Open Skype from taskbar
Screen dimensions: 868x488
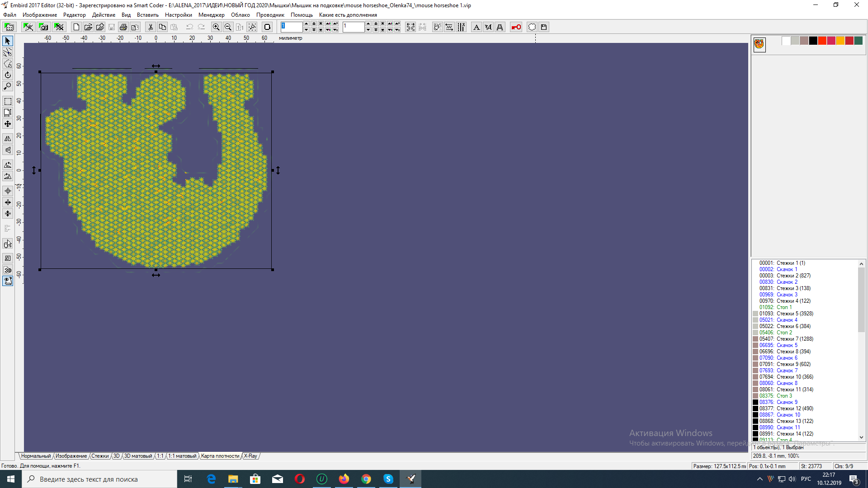(388, 479)
